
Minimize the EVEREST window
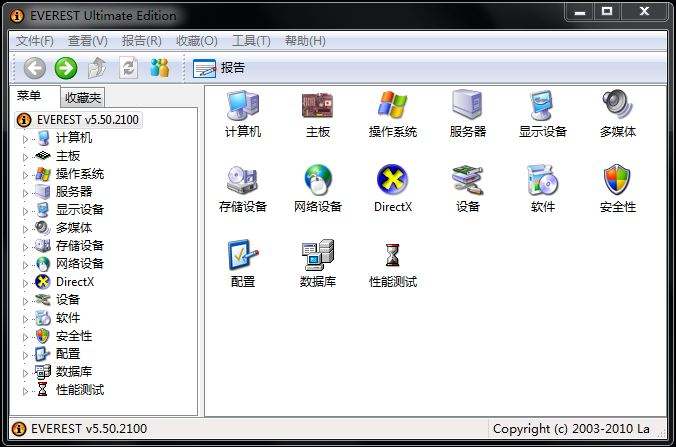tap(580, 12)
